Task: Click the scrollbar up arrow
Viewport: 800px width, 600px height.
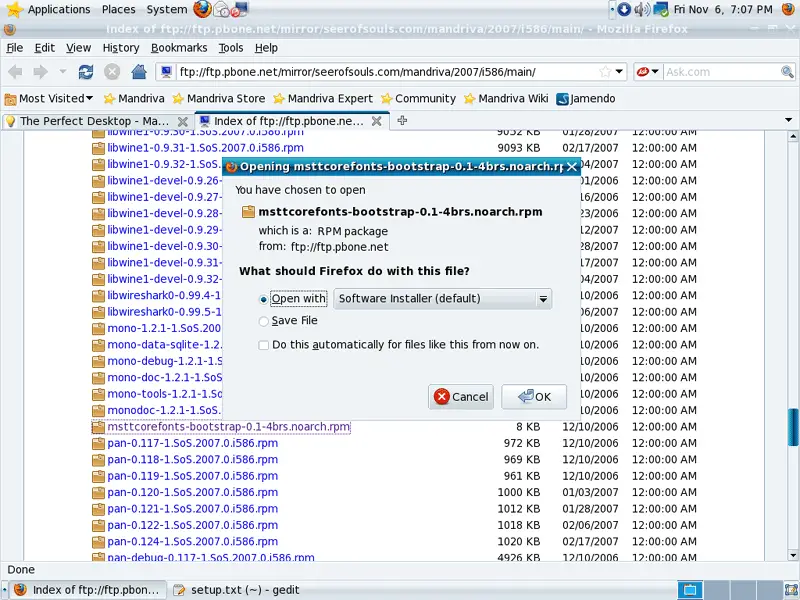Action: [x=793, y=136]
